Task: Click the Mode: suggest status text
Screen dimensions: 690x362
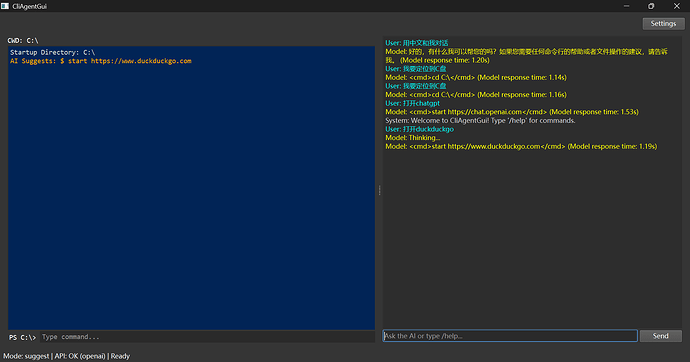Action: [26, 356]
